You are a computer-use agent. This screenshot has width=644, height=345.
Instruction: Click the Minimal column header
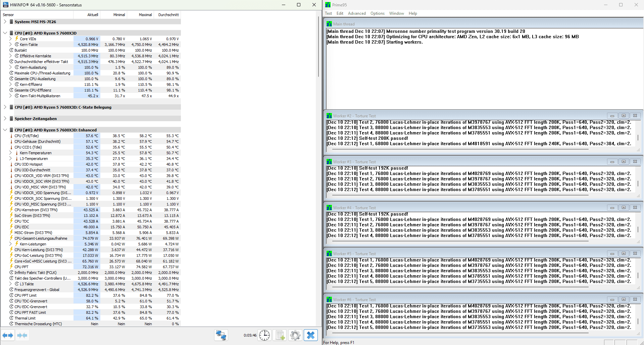click(113, 15)
